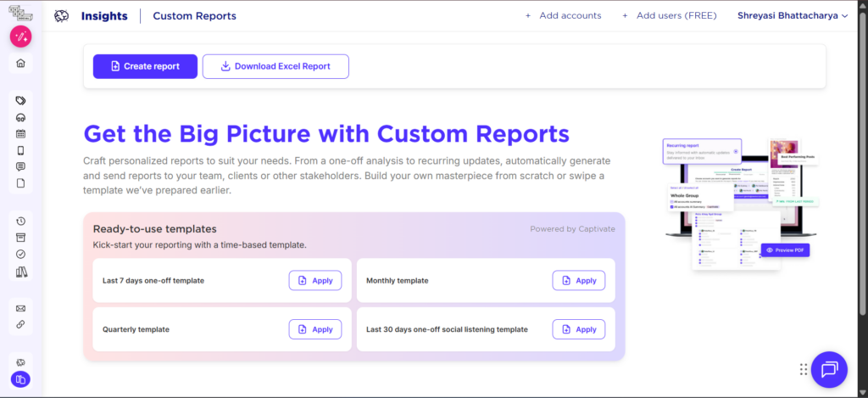Image resolution: width=868 pixels, height=398 pixels.
Task: Click Add users (FREE) link
Action: tap(670, 16)
